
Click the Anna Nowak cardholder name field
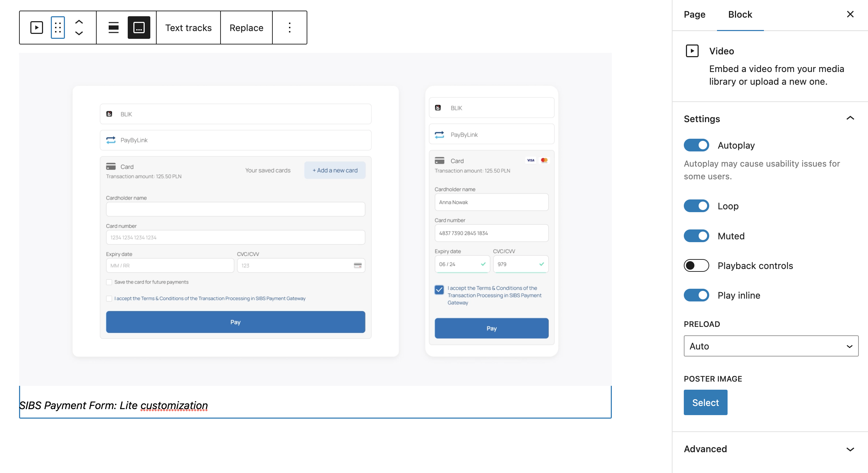click(492, 202)
